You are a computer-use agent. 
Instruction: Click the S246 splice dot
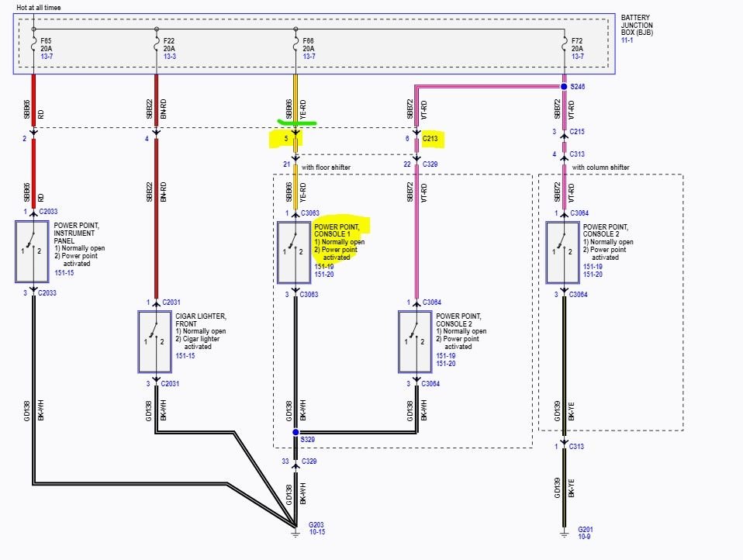(x=564, y=87)
